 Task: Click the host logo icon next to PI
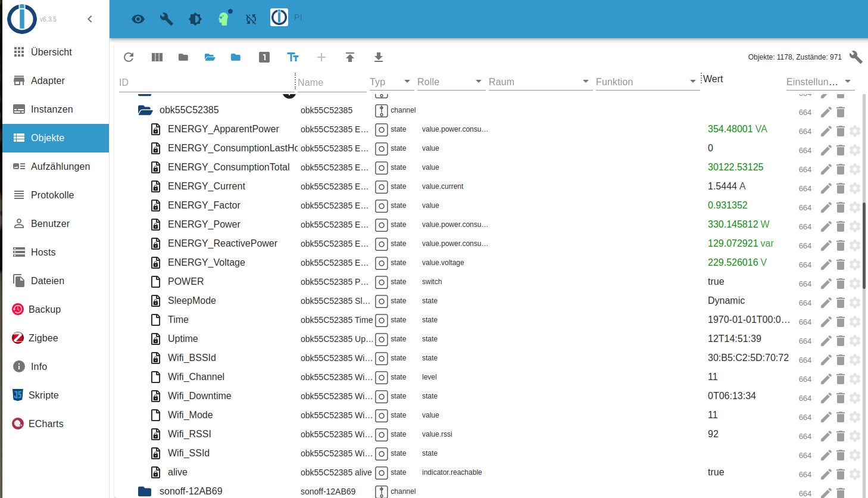tap(279, 18)
